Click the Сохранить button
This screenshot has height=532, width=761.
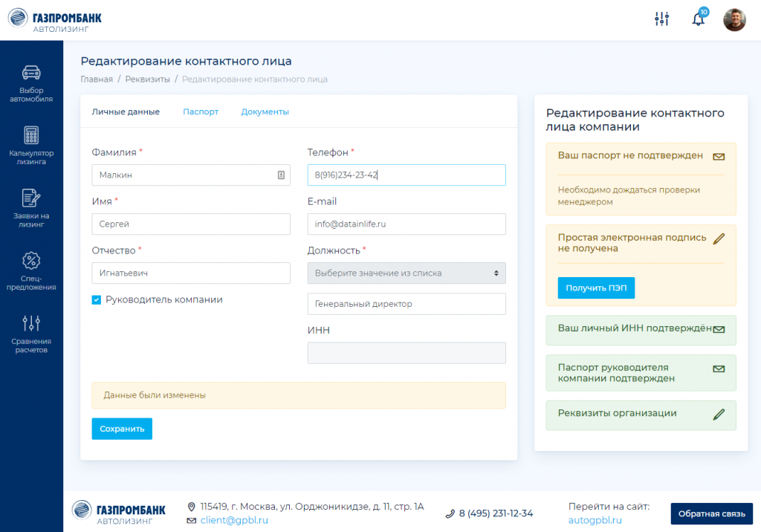tap(122, 429)
